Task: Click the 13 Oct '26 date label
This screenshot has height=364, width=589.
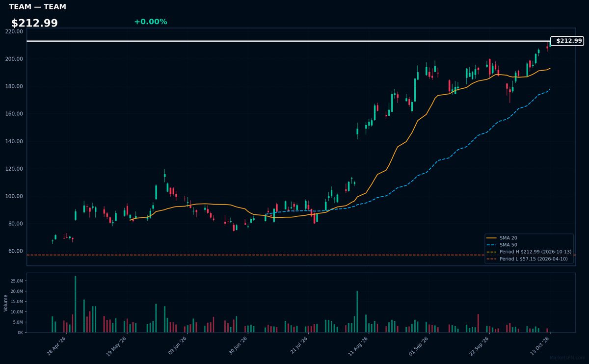Action: [541, 346]
